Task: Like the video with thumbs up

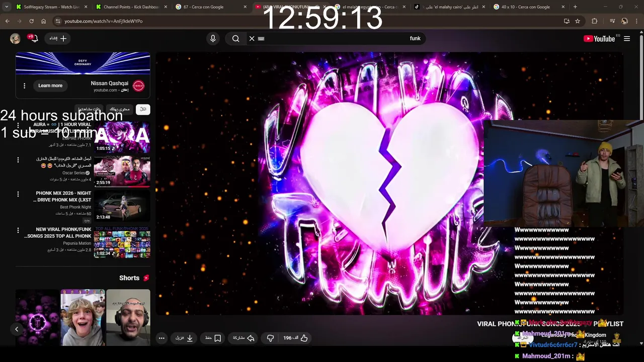Action: (296, 338)
